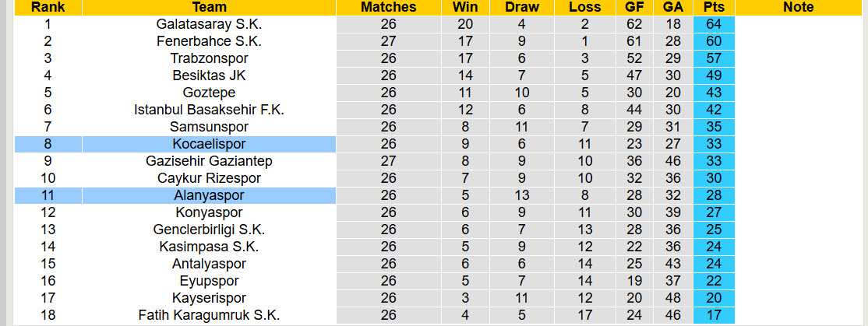868x326 pixels.
Task: Open the Fenerbahce S.K. team link
Action: click(x=209, y=41)
